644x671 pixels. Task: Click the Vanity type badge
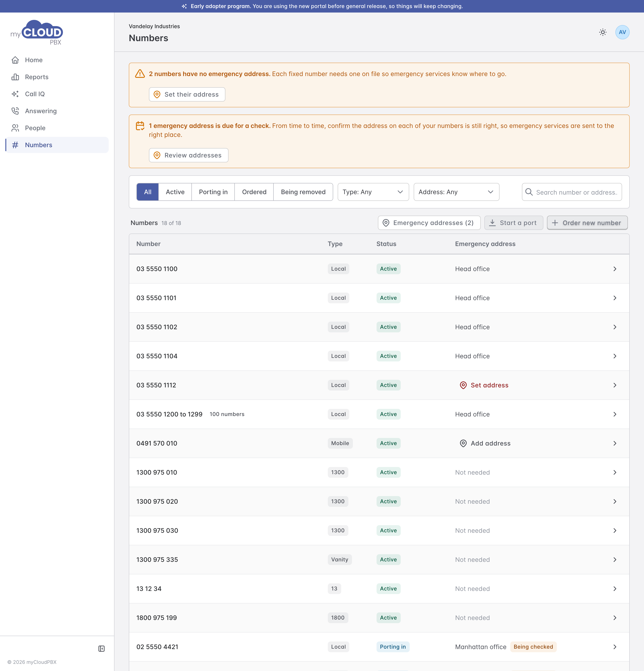[x=339, y=560]
